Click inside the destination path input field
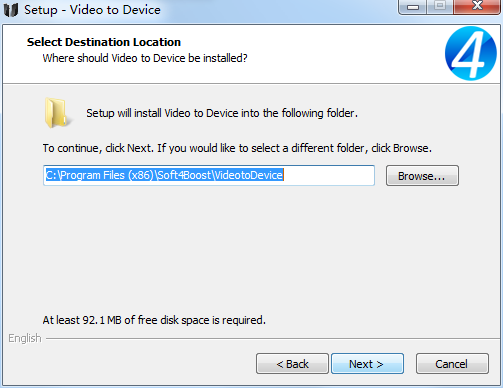Viewport: 503px width, 388px height. point(209,175)
